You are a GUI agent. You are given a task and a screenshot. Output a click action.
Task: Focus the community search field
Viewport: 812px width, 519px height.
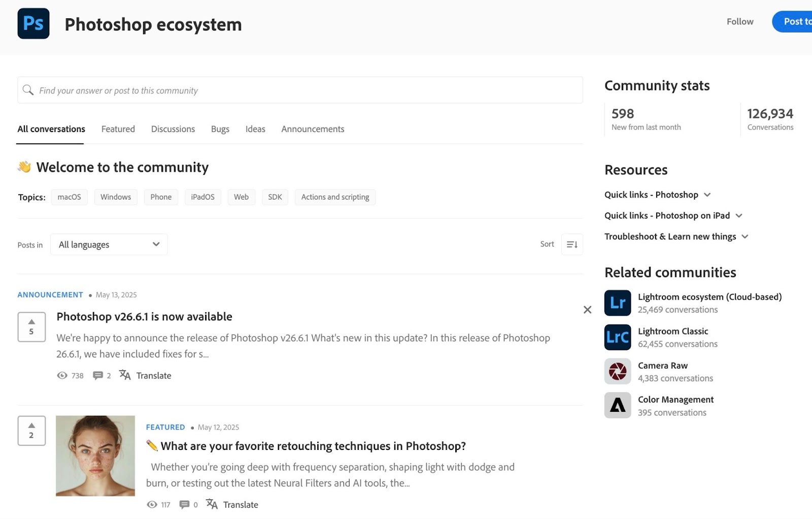(x=300, y=90)
